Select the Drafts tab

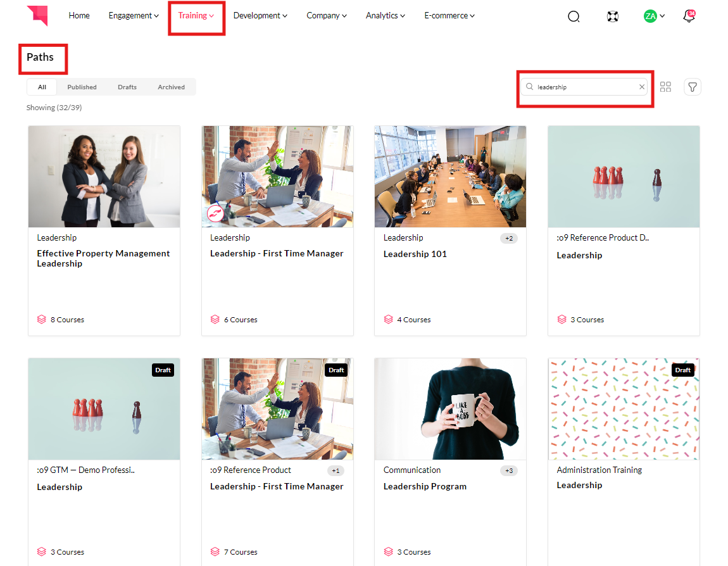[x=127, y=87]
